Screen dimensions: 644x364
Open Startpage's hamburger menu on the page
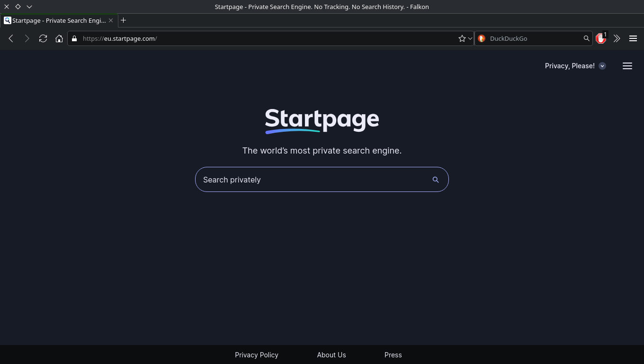pos(627,66)
